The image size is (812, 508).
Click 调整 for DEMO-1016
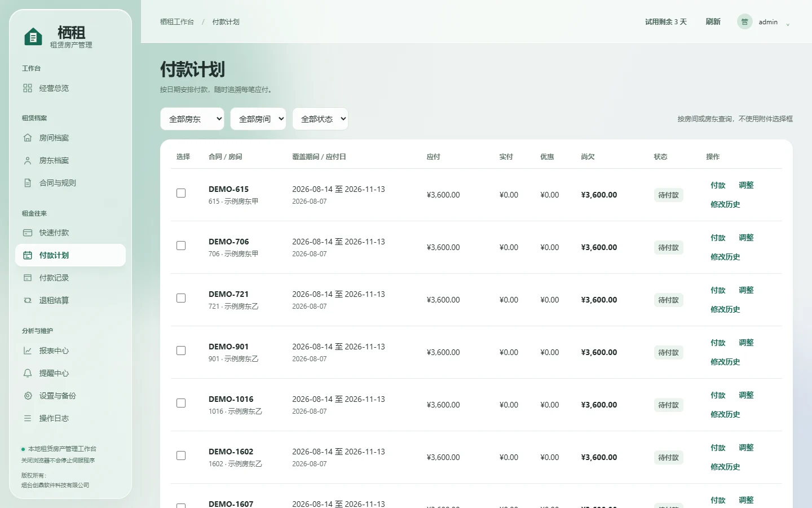(746, 395)
